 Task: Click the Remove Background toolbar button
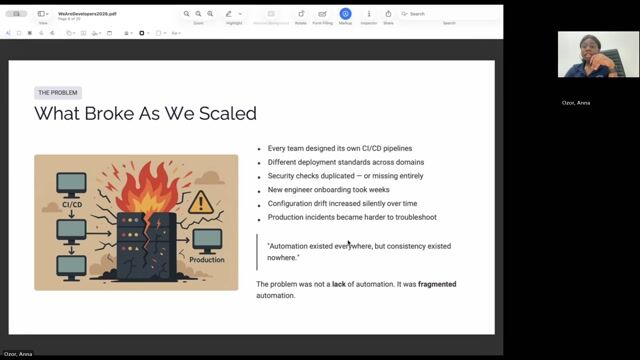[x=271, y=14]
